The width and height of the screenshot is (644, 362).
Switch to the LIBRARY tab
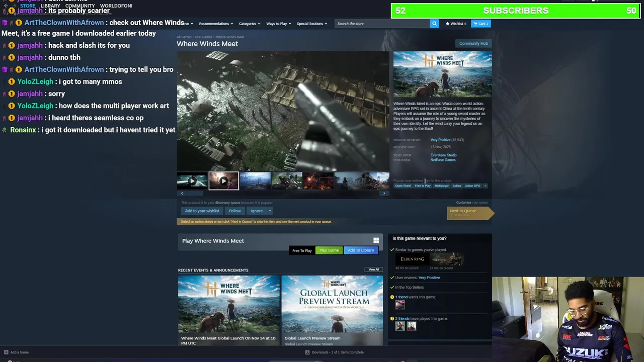50,6
